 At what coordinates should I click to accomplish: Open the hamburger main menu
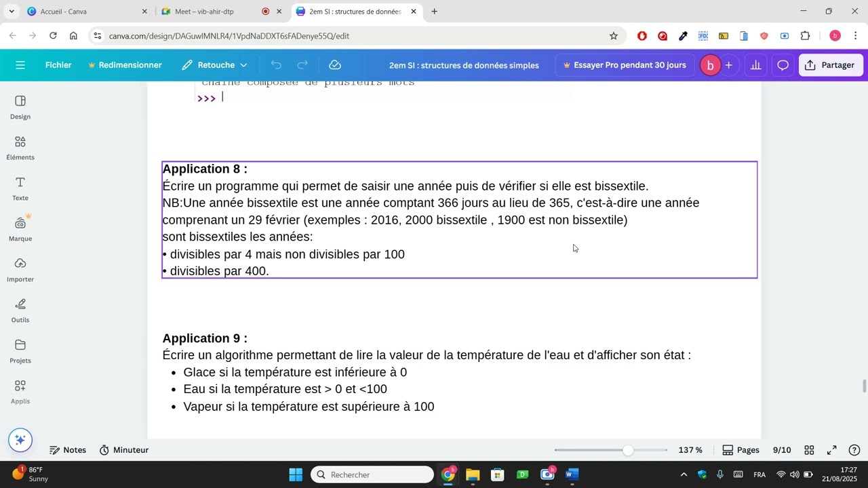(20, 65)
